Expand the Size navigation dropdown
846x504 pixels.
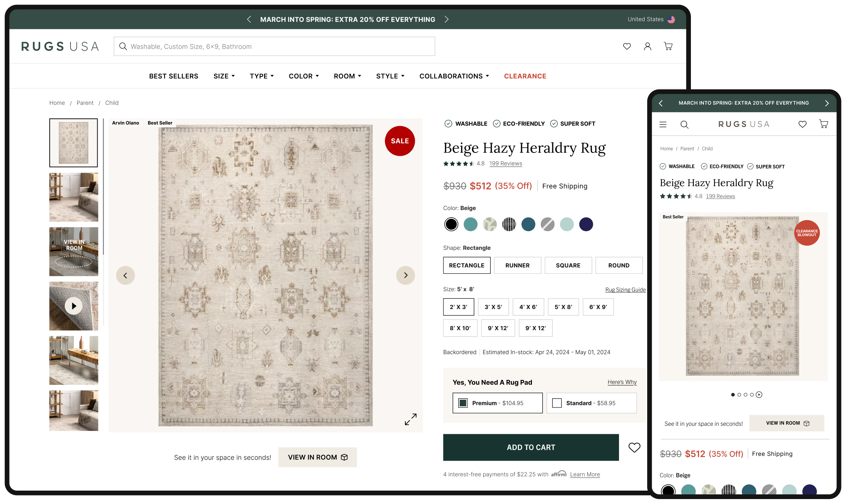[224, 76]
